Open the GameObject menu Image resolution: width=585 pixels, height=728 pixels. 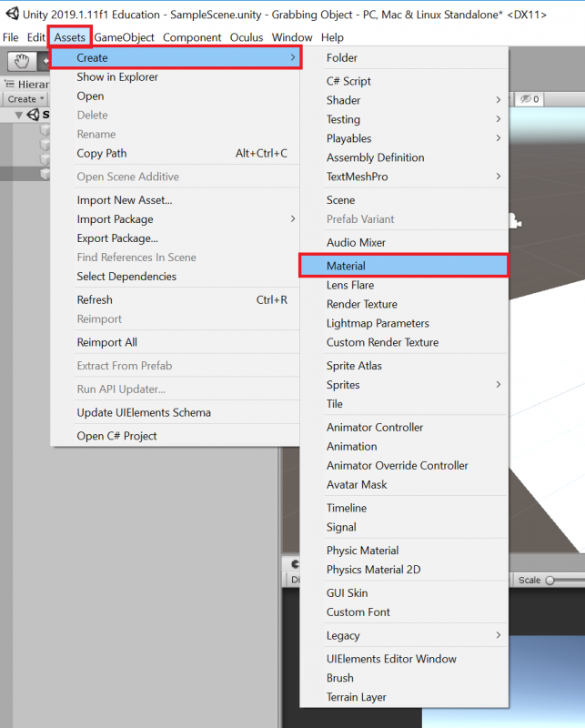(124, 37)
